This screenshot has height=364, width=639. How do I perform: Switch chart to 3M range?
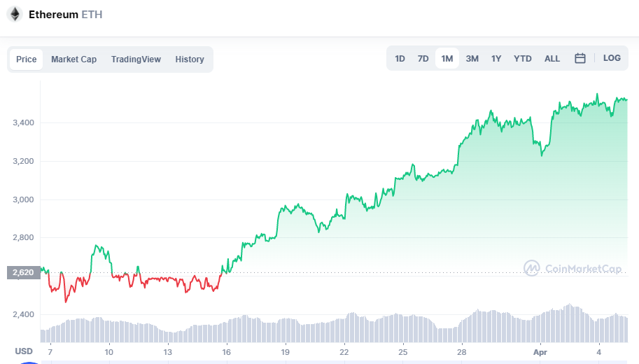tap(472, 59)
